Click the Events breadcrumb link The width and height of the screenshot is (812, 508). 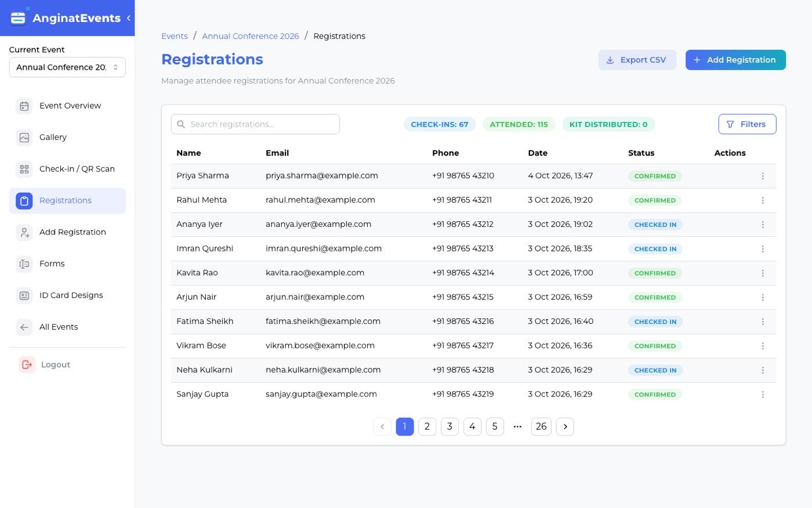point(175,36)
